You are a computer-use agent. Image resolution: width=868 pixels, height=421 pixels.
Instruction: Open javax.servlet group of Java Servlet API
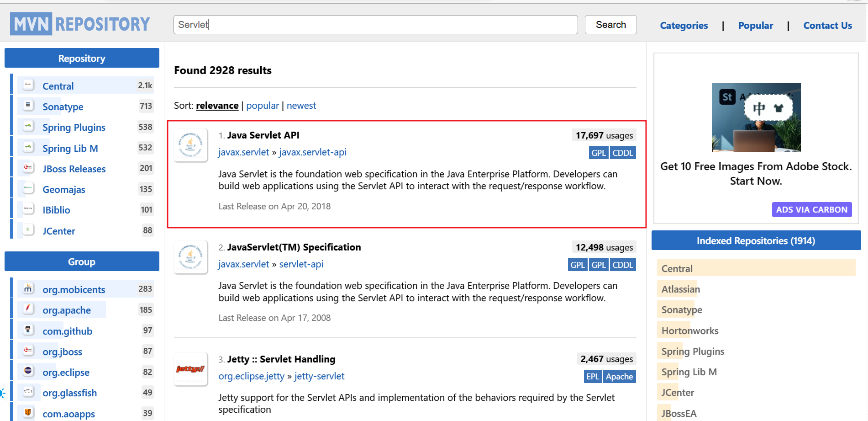(x=244, y=152)
